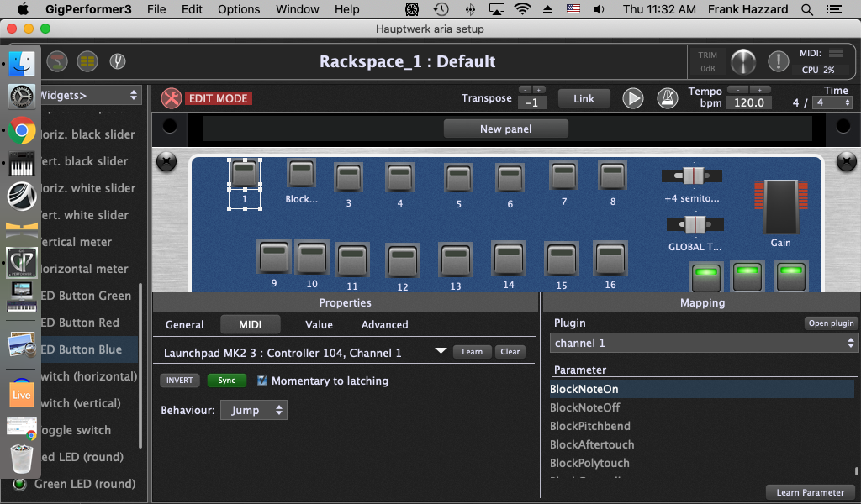Click the MIDI Clear button
861x504 pixels.
[x=510, y=351]
